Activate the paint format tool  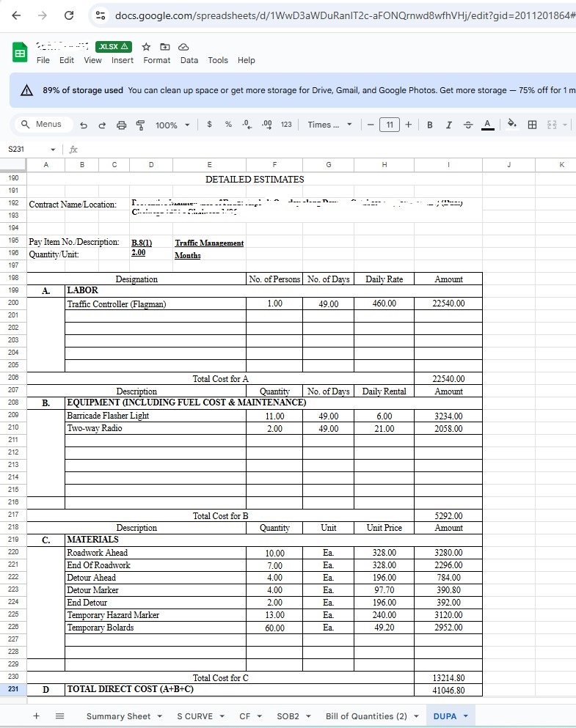pyautogui.click(x=140, y=125)
